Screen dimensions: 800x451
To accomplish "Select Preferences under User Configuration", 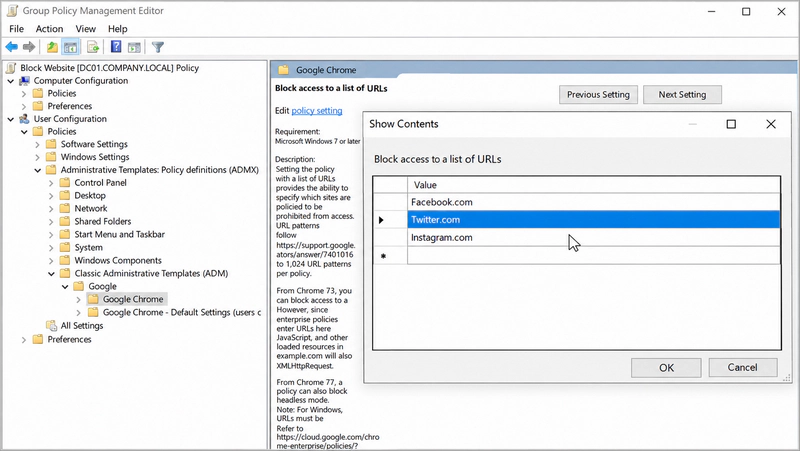I will click(69, 339).
